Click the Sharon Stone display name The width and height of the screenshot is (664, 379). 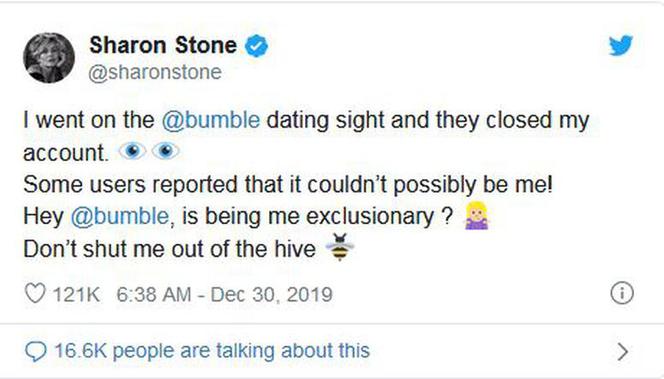163,45
